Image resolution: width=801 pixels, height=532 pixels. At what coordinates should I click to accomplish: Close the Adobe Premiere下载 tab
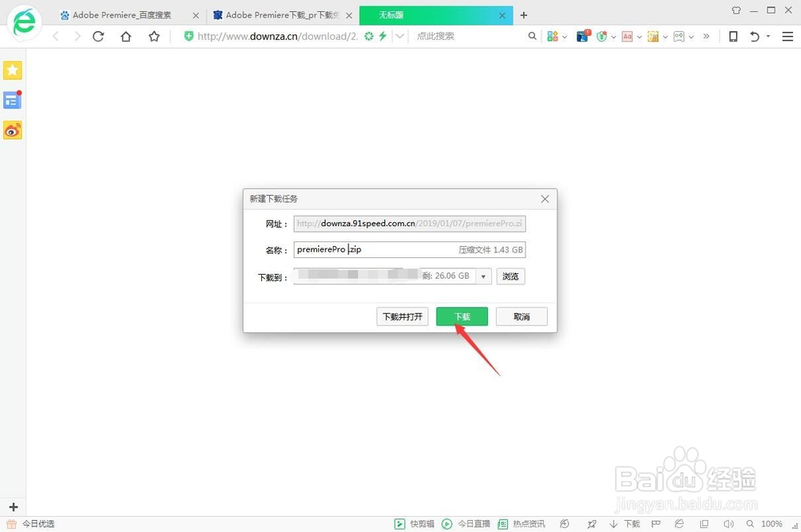tap(349, 16)
